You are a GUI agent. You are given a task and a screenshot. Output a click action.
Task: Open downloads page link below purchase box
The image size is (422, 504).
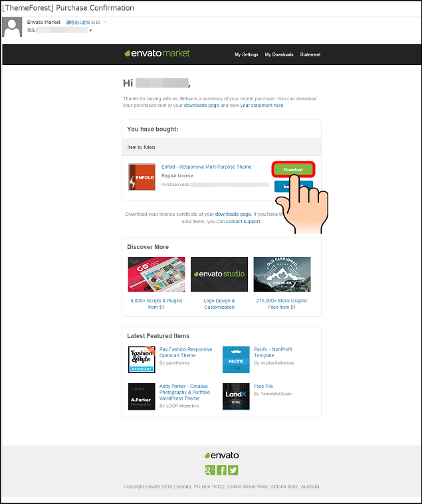[233, 214]
